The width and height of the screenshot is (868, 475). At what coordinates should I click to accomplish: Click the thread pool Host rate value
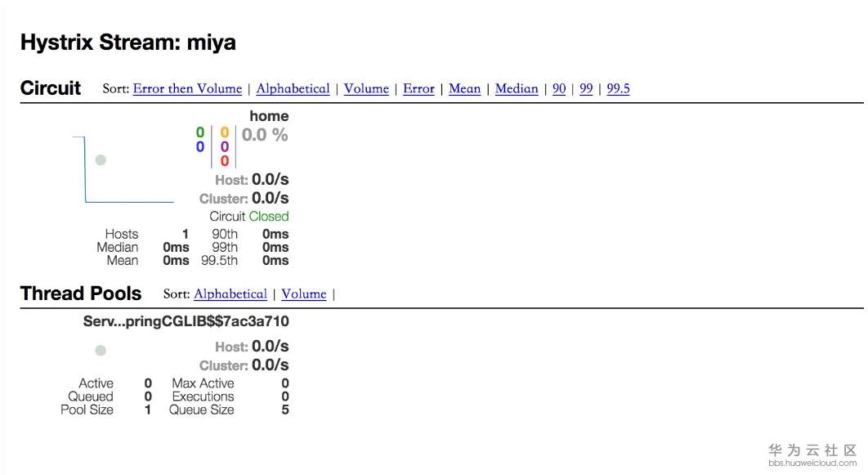pyautogui.click(x=271, y=347)
